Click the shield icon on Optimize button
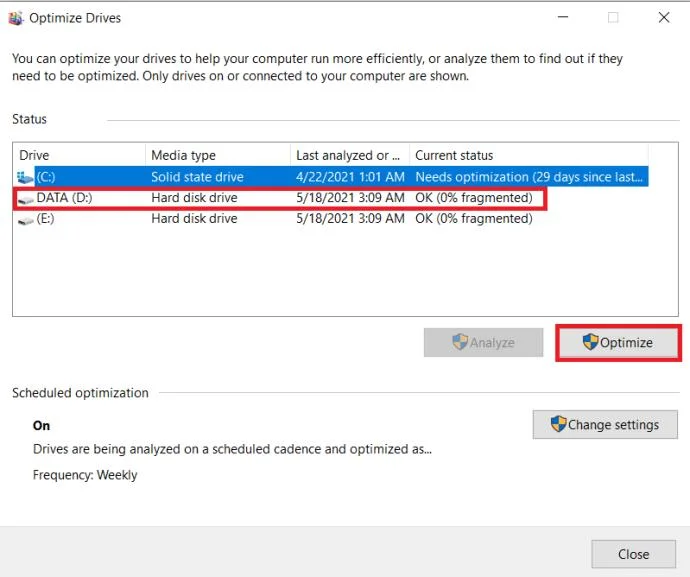Viewport: 690px width, 577px height. coord(591,342)
